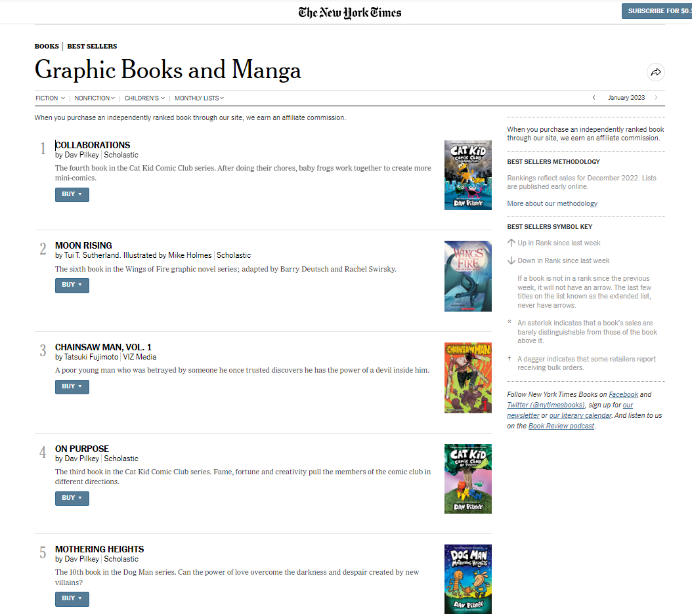Open the Book Review podcast link

pyautogui.click(x=561, y=426)
